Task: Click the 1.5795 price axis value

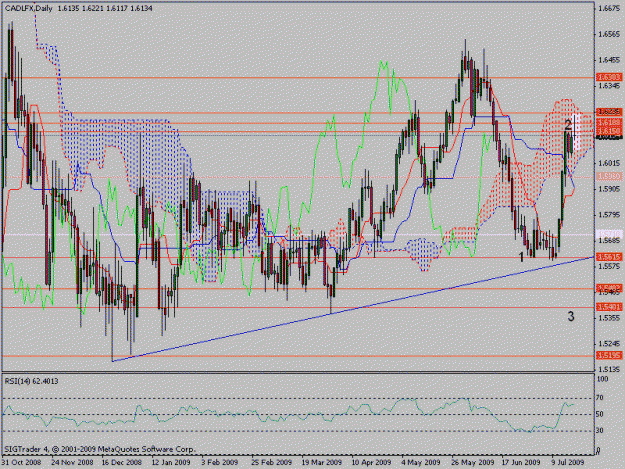Action: click(x=609, y=215)
